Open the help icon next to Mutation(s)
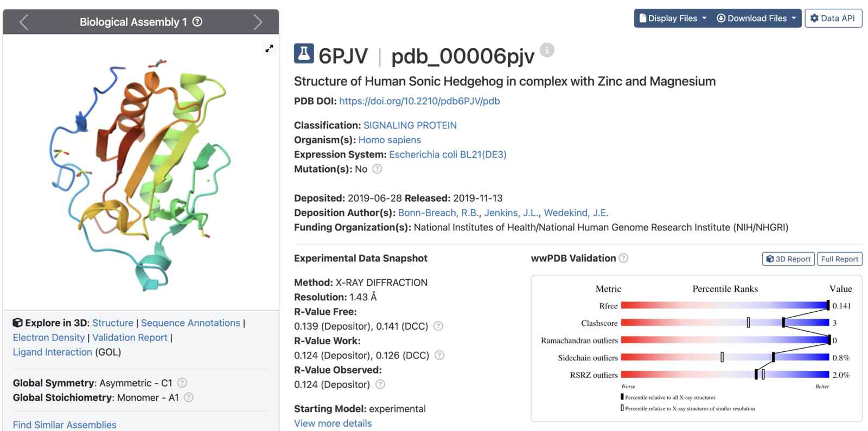This screenshot has height=431, width=868. tap(377, 169)
